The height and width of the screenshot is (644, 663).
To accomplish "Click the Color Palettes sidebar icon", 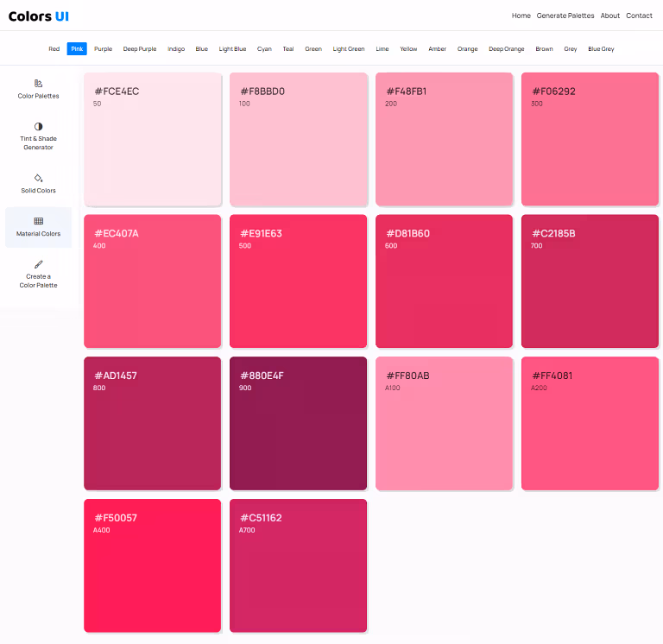I will coord(38,84).
